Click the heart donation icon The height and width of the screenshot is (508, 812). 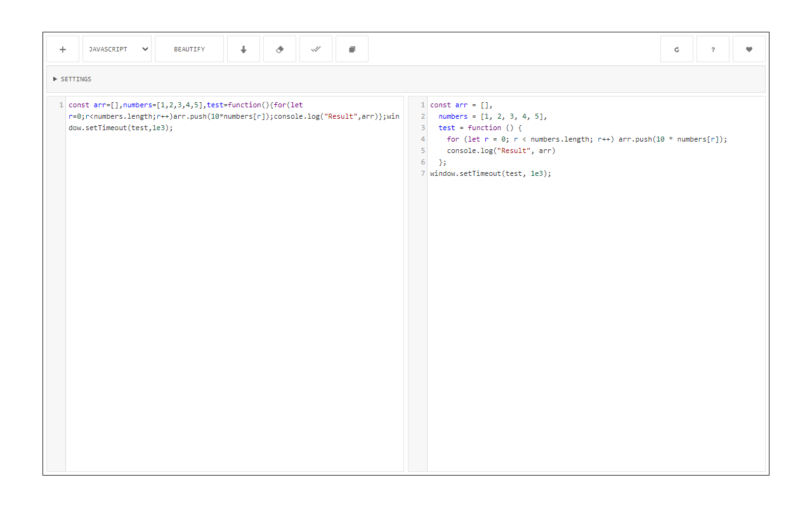coord(749,49)
